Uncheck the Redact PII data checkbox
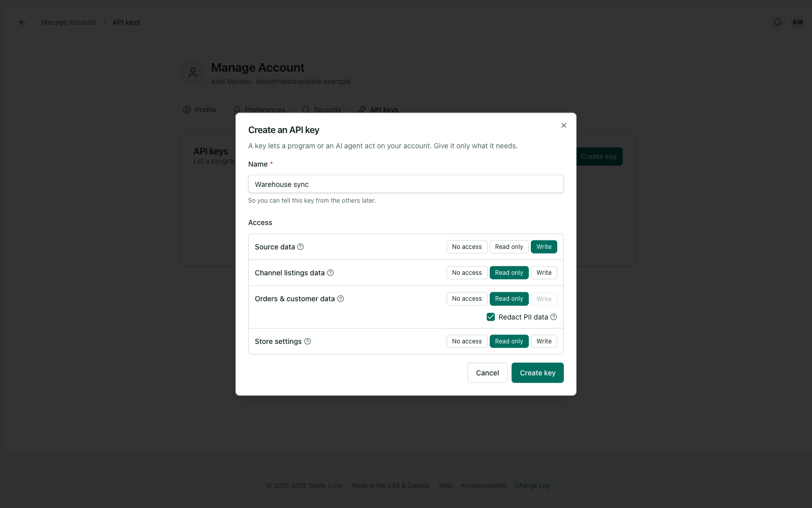Image resolution: width=812 pixels, height=508 pixels. tap(491, 317)
